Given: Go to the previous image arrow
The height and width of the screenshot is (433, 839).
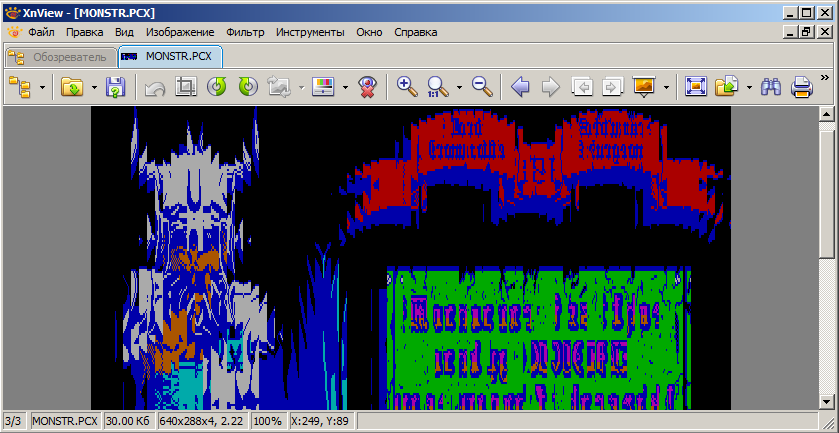Looking at the screenshot, I should click(520, 86).
